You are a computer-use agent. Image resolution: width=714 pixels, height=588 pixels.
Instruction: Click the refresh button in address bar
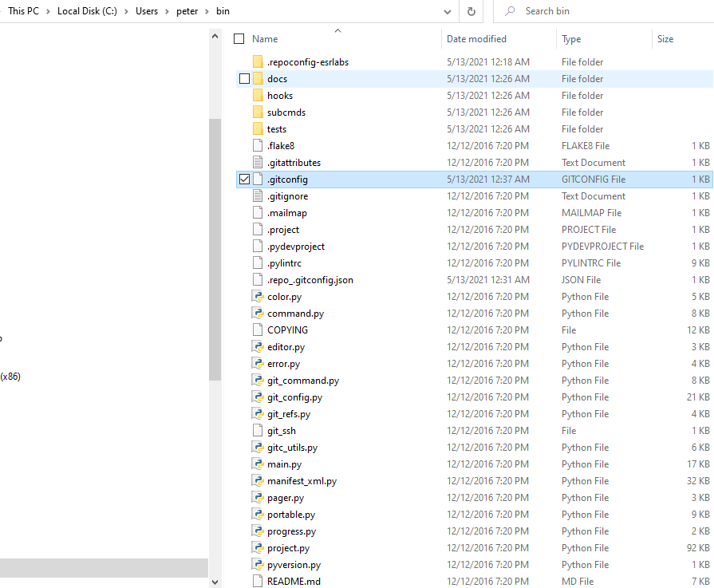(x=471, y=11)
